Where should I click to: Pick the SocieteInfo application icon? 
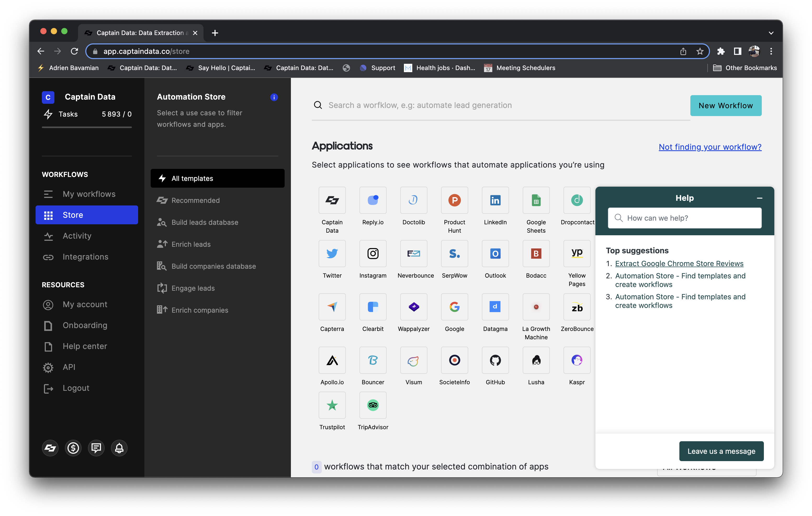pyautogui.click(x=454, y=360)
